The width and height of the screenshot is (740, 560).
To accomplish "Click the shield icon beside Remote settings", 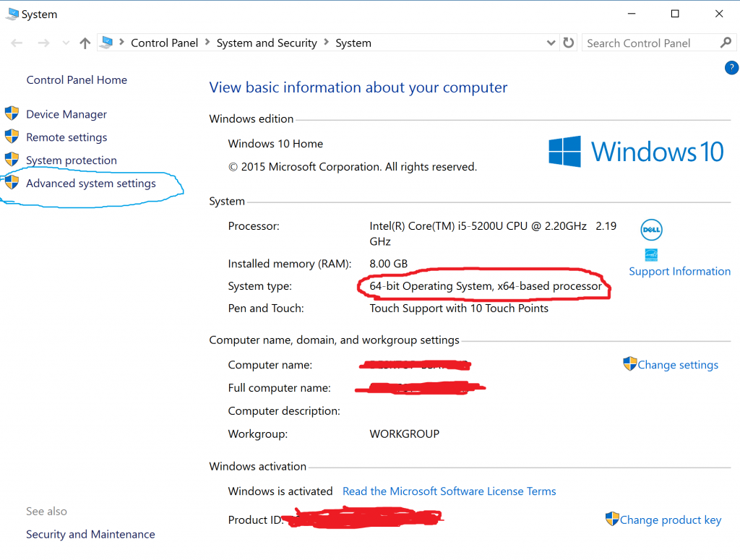I will click(12, 137).
